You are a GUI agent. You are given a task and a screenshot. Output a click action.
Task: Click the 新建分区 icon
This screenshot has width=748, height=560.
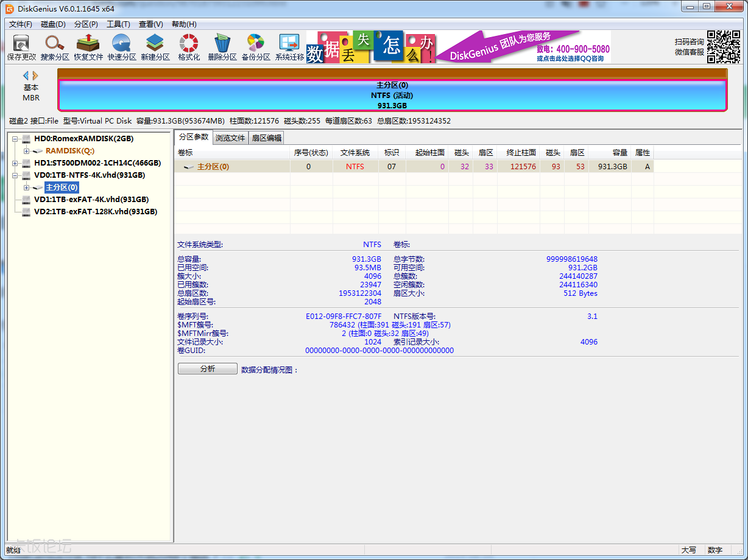coord(155,47)
